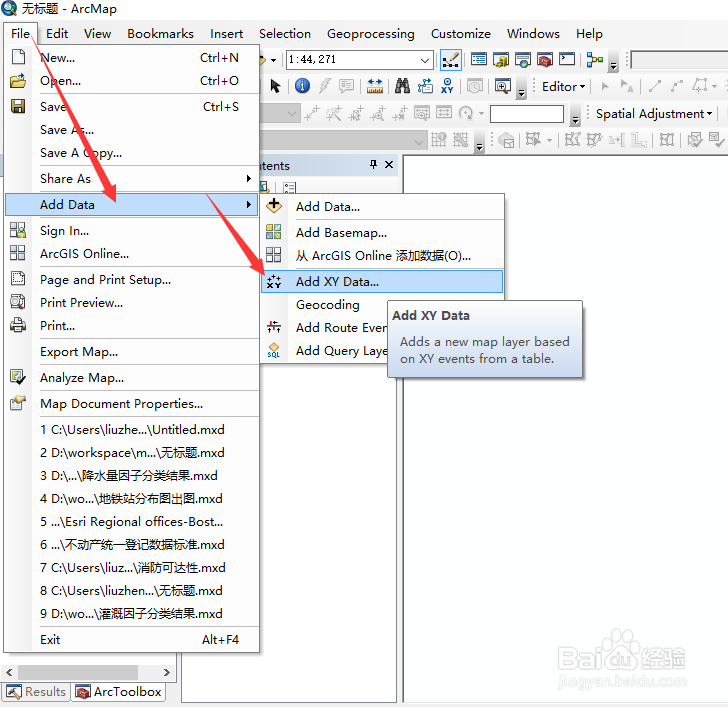Click the Add Route Events icon
This screenshot has height=707, width=728.
[x=274, y=327]
